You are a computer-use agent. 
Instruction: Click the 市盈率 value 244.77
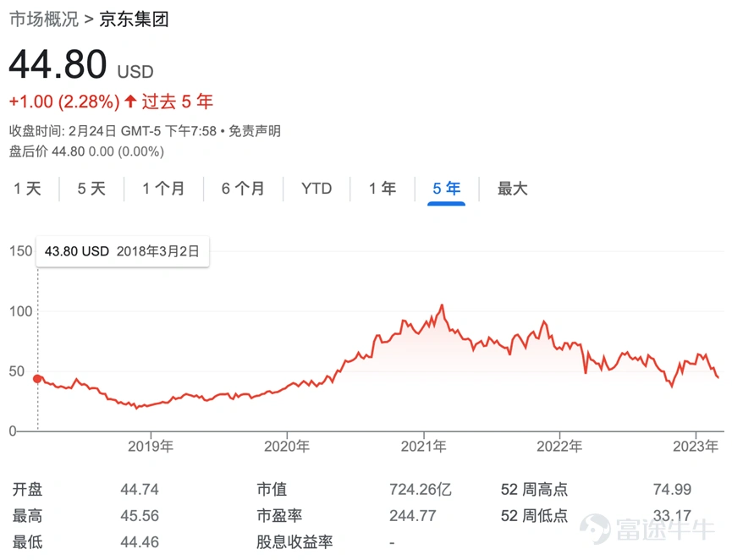coord(413,516)
